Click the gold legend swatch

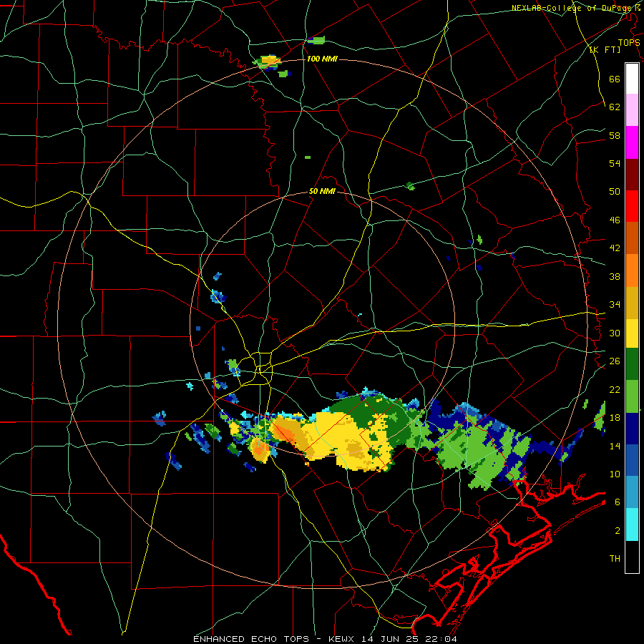632,303
